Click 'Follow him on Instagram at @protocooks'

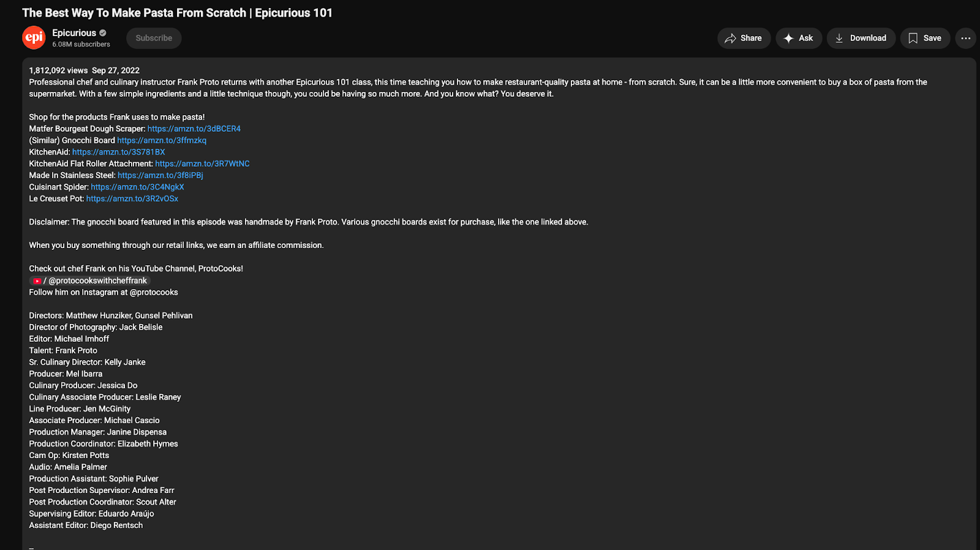tap(104, 292)
